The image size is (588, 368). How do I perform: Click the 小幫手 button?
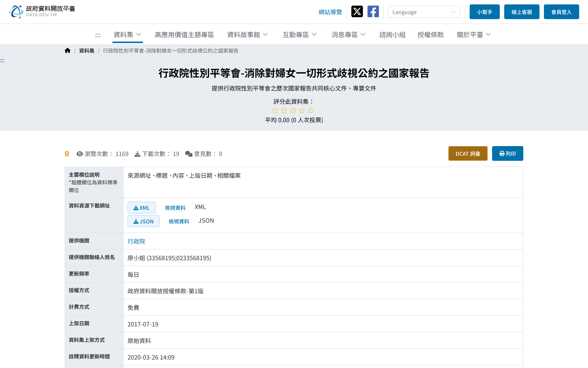pyautogui.click(x=485, y=12)
